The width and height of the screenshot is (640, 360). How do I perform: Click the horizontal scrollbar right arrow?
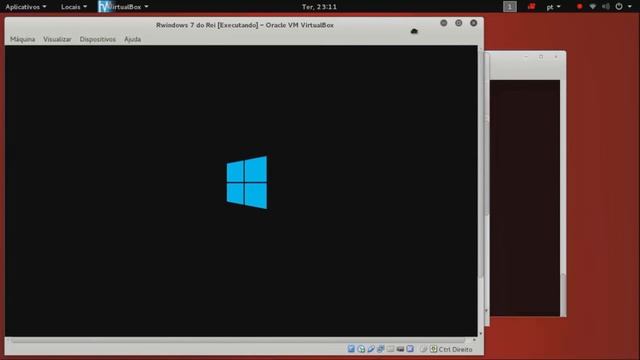(474, 340)
